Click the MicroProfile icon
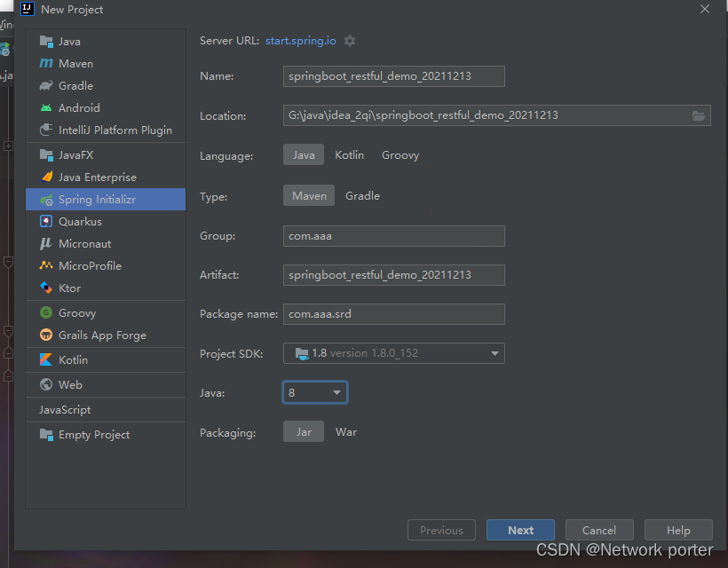Image resolution: width=728 pixels, height=568 pixels. [x=46, y=265]
